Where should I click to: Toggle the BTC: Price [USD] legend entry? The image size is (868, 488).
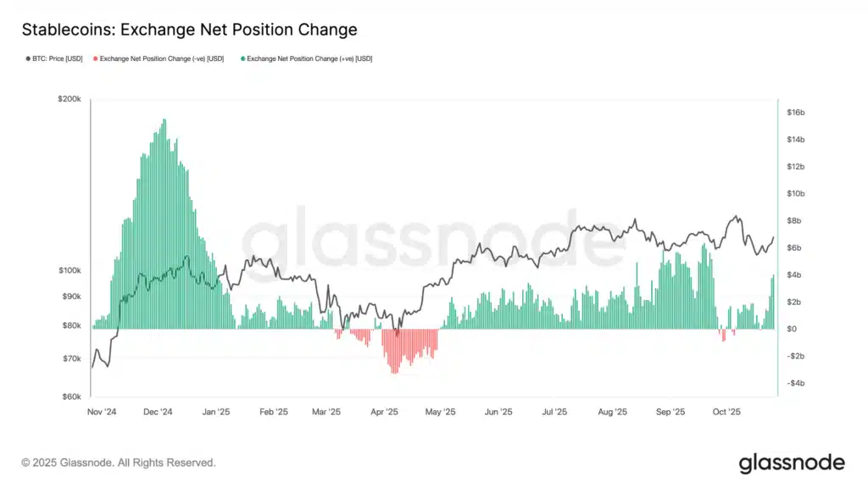(53, 58)
